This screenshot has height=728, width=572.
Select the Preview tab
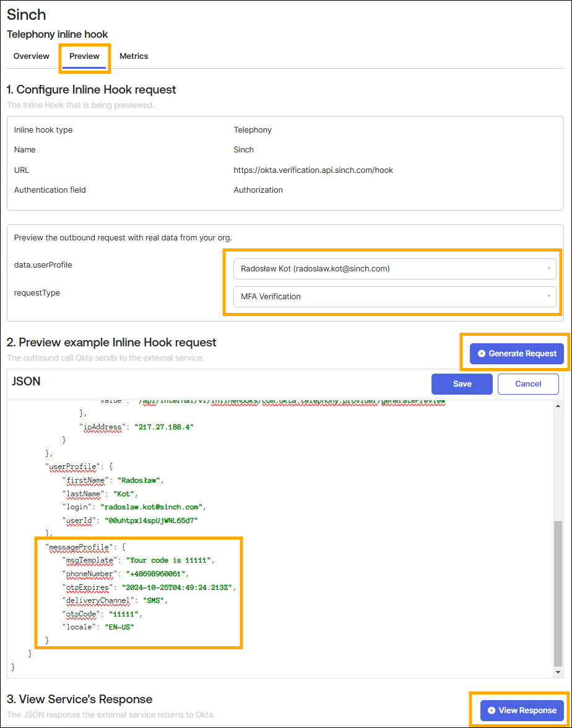tap(84, 56)
